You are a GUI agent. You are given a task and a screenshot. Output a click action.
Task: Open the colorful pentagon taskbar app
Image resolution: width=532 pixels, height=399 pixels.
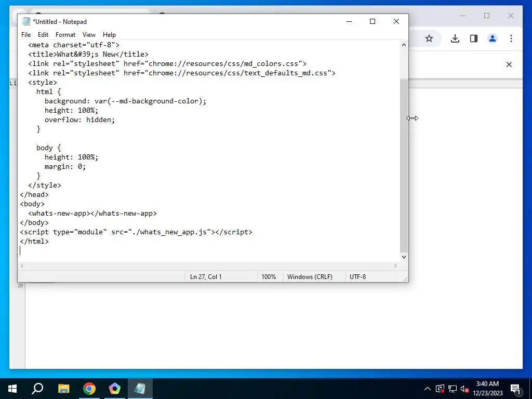click(x=115, y=389)
